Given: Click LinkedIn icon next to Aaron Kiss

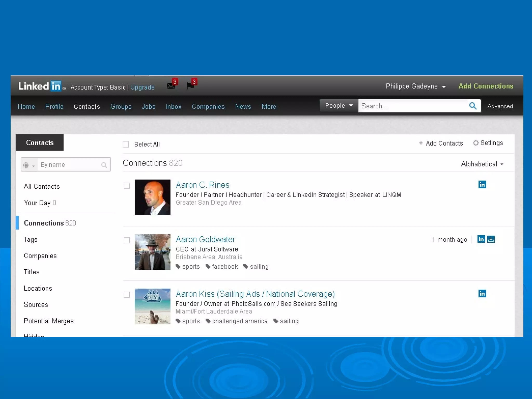Looking at the screenshot, I should point(482,294).
